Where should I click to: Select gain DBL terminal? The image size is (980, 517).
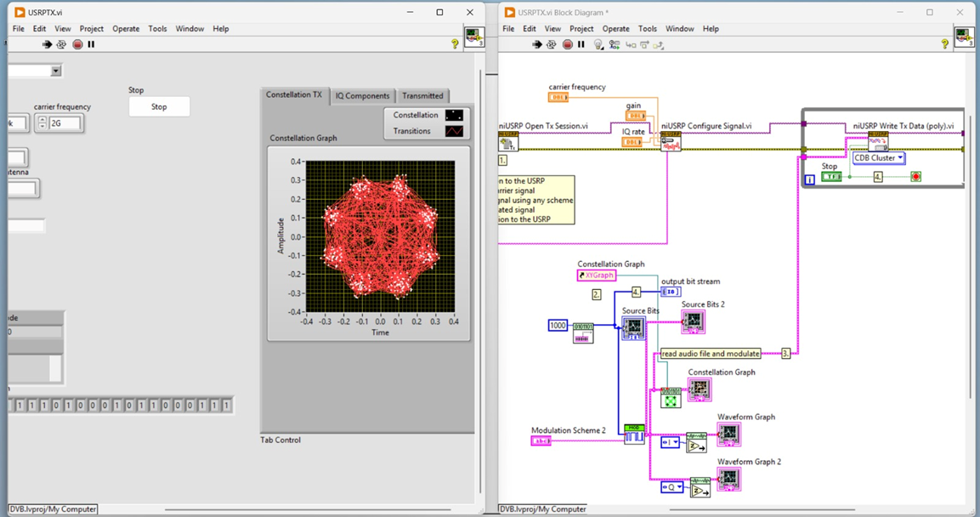click(636, 116)
